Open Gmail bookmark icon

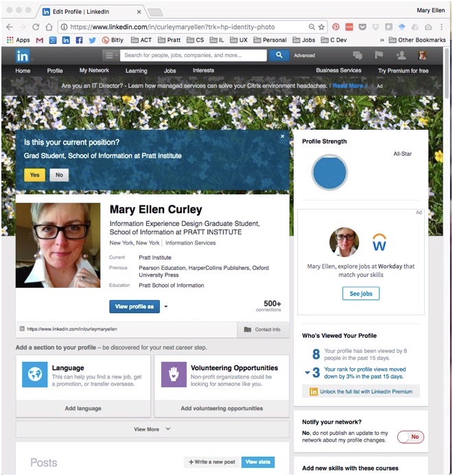(x=39, y=40)
